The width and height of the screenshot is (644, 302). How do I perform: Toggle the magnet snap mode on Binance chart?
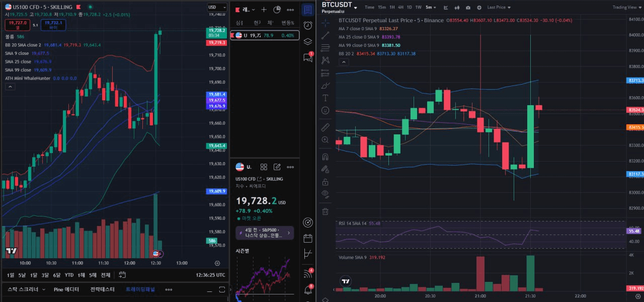325,157
